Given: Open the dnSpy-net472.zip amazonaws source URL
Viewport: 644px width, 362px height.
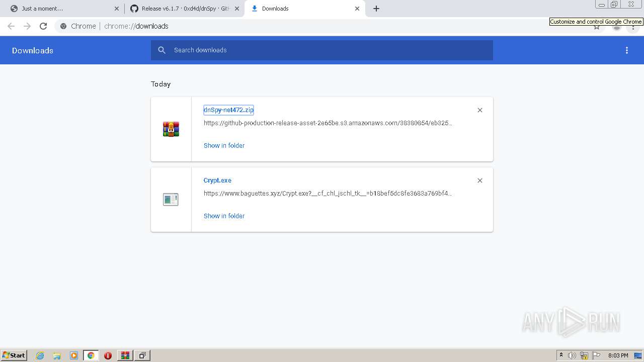Looking at the screenshot, I should [328, 123].
